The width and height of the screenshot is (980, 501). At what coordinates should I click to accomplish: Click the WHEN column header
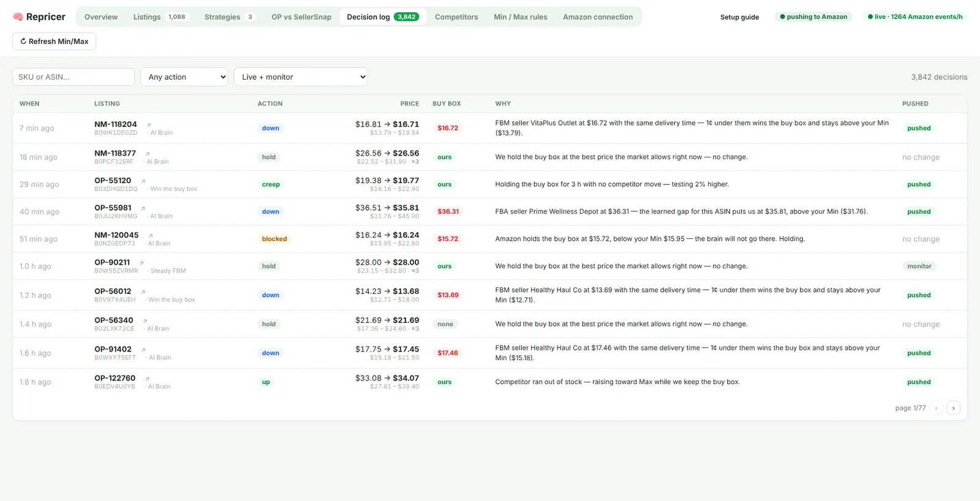tap(29, 104)
